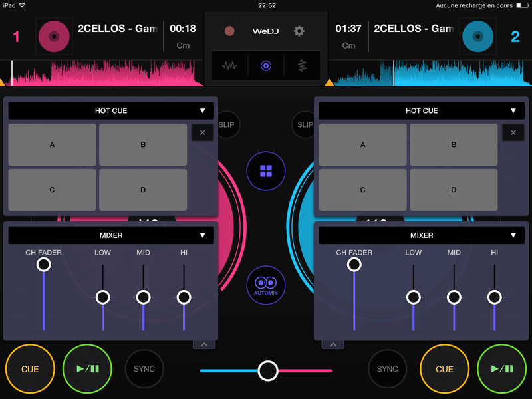This screenshot has height=399, width=532.
Task: Click deck 1 CH FADER knob
Action: click(44, 264)
